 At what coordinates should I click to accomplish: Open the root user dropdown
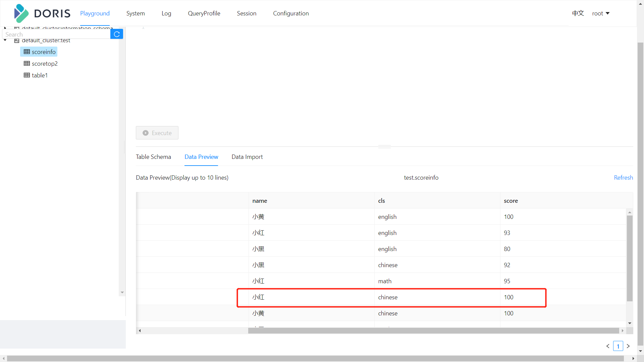[601, 13]
